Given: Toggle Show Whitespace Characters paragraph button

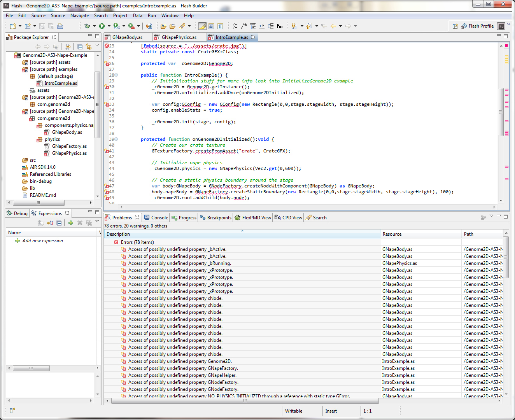Looking at the screenshot, I should [220, 26].
